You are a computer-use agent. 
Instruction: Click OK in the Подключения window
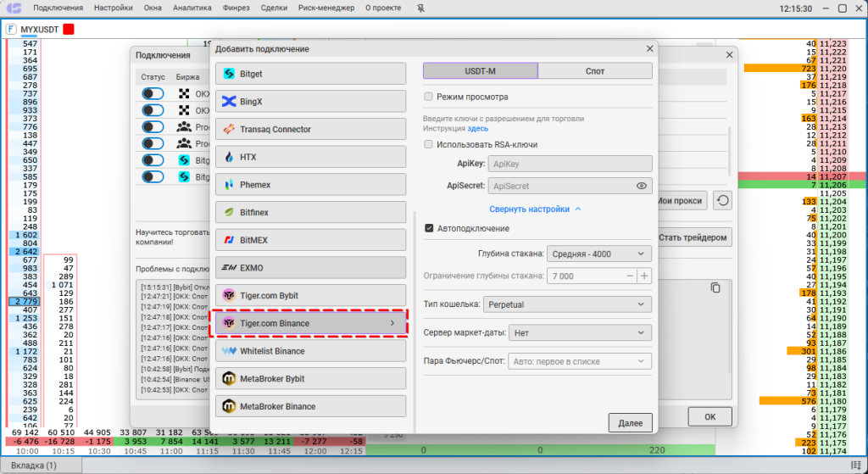(x=709, y=417)
